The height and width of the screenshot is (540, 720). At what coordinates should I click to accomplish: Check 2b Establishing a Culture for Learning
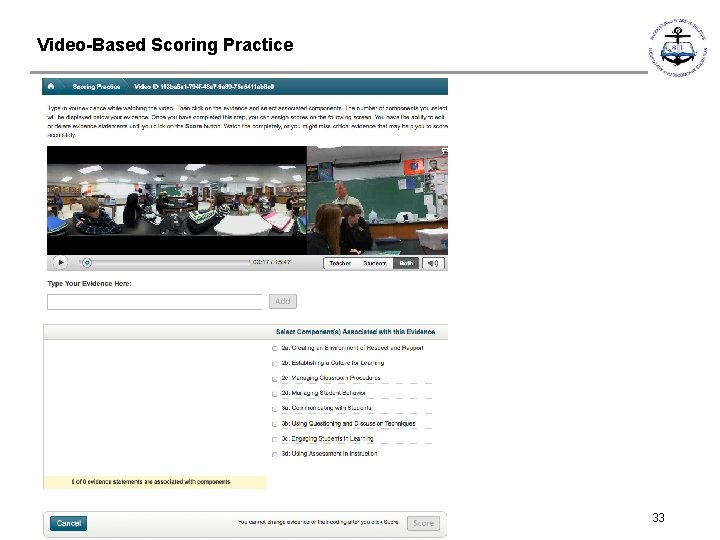275,364
